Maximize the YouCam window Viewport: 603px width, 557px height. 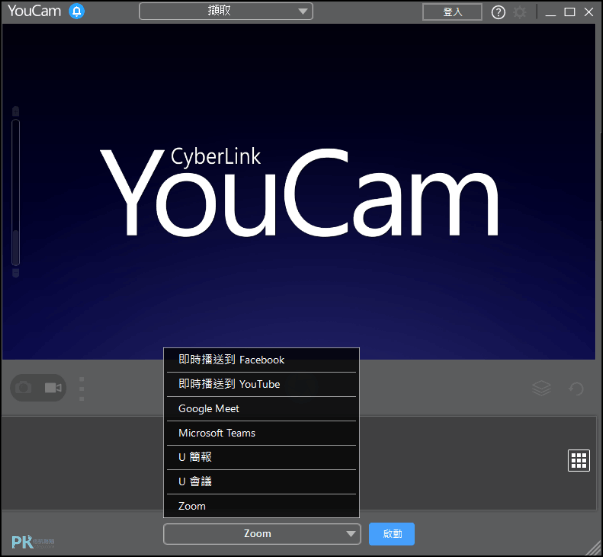click(570, 12)
